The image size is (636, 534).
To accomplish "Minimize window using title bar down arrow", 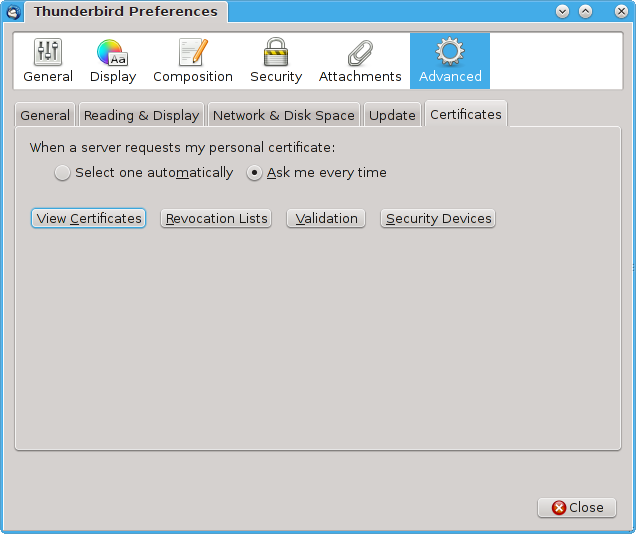I will click(562, 12).
